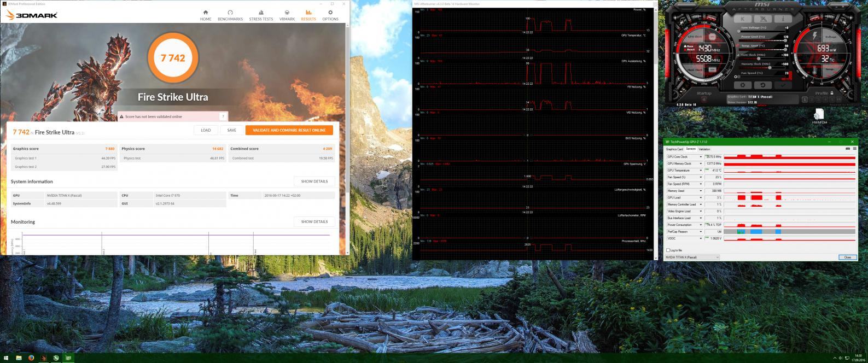Screen dimensions: 868x363
Task: Open the VRMARK tab in 3DMark
Action: (287, 15)
